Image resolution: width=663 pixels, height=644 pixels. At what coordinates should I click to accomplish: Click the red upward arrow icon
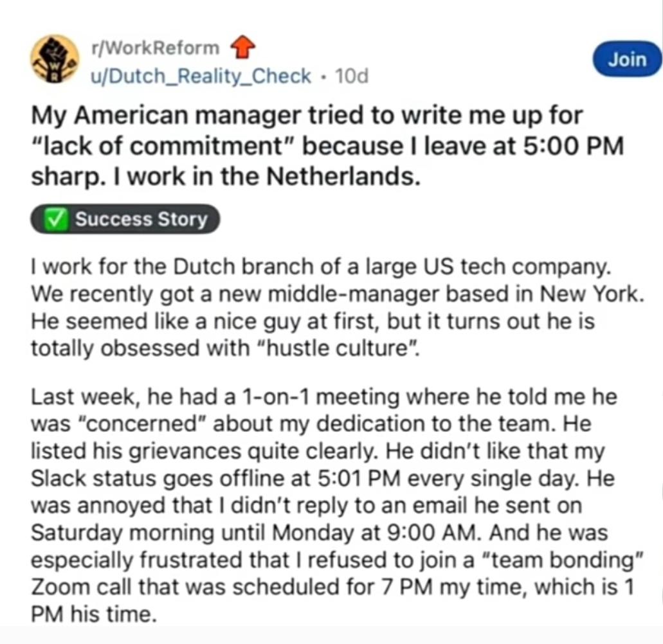pos(244,48)
